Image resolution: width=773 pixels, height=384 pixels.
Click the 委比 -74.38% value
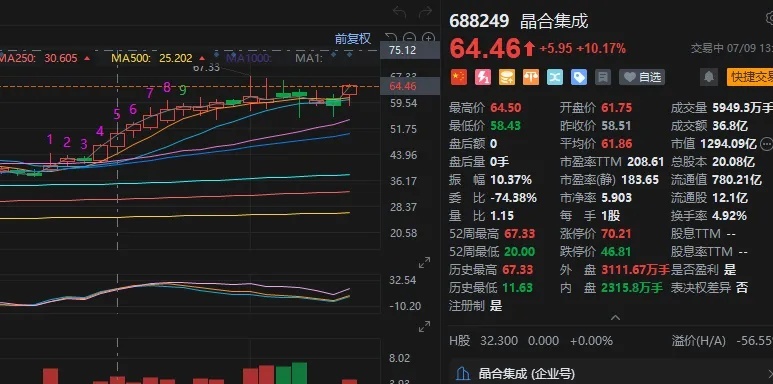(x=513, y=198)
